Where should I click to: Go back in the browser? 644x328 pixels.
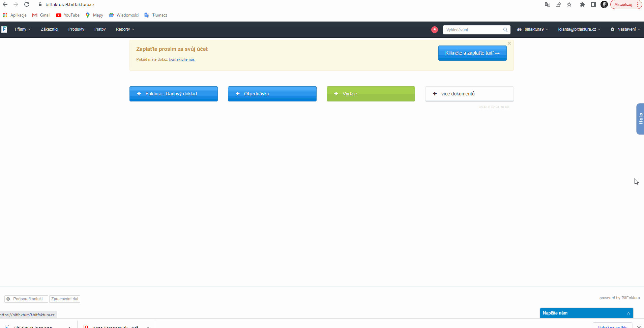click(5, 4)
